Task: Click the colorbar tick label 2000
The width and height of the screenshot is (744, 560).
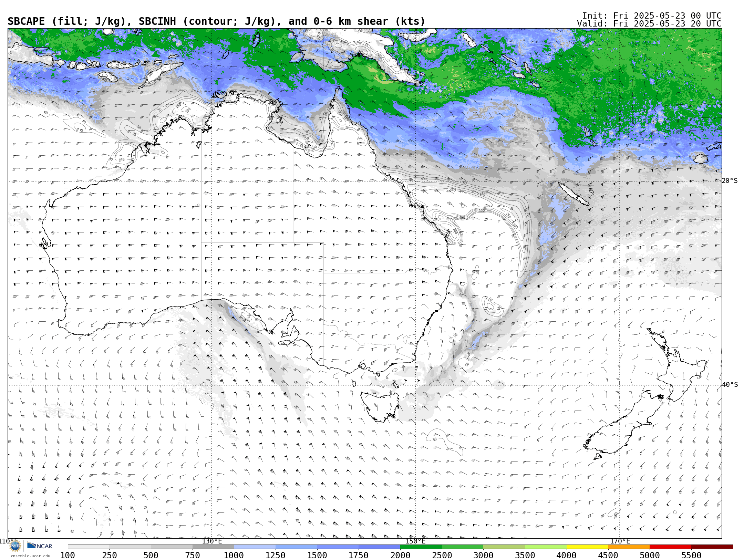Action: 400,556
